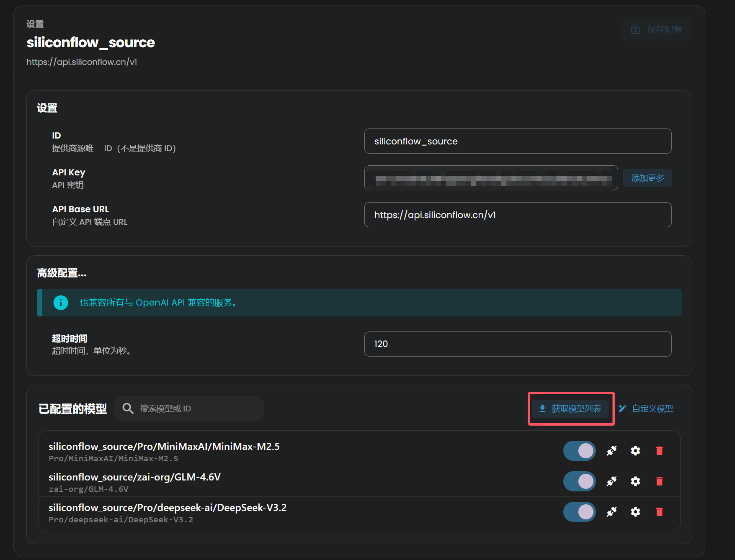Click the Pro/MiniMaxAI/MiniMax-M2.5 model ID text
The width and height of the screenshot is (735, 560).
(x=113, y=459)
